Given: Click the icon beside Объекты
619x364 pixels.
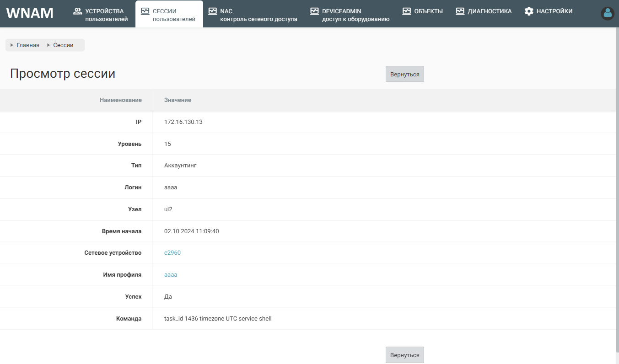Looking at the screenshot, I should coord(407,11).
